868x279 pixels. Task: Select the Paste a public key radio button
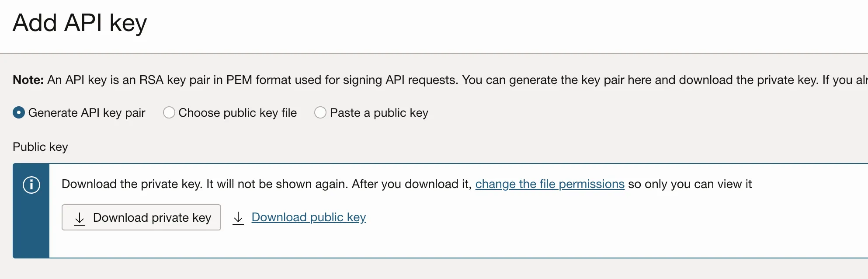click(320, 113)
